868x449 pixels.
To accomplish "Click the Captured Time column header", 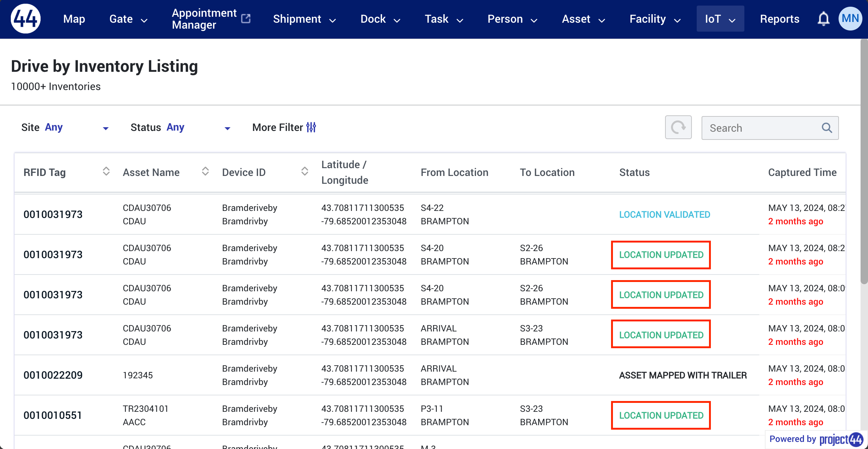I will point(802,172).
